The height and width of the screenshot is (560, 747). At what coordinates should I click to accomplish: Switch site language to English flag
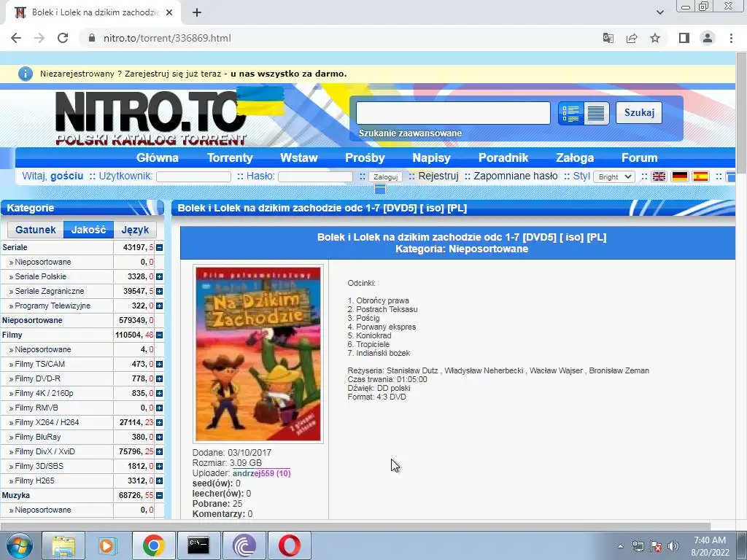(x=659, y=176)
